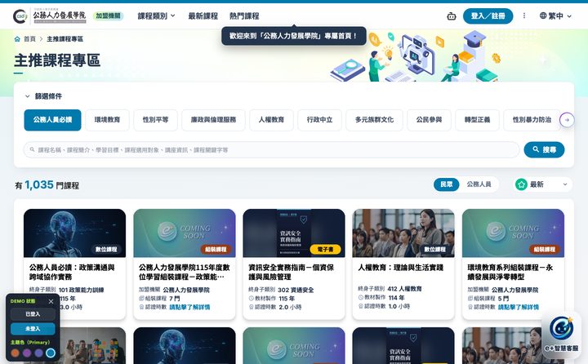
Task: Select the 公民參與 filter tab
Action: [429, 120]
